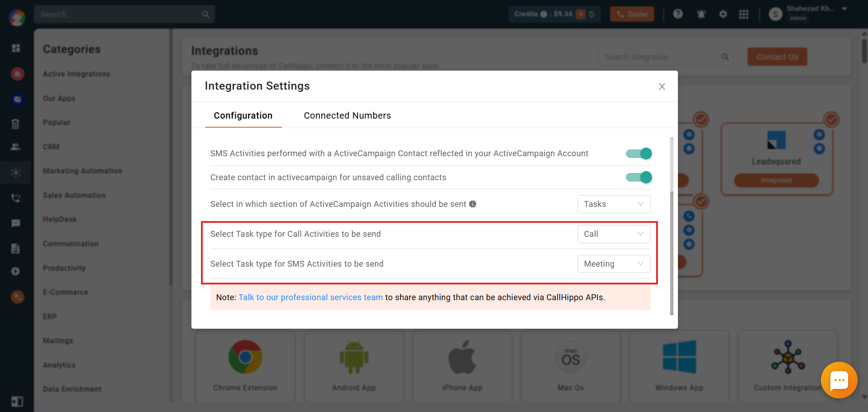Add credits with the orange plus icon
The height and width of the screenshot is (412, 868).
(581, 14)
